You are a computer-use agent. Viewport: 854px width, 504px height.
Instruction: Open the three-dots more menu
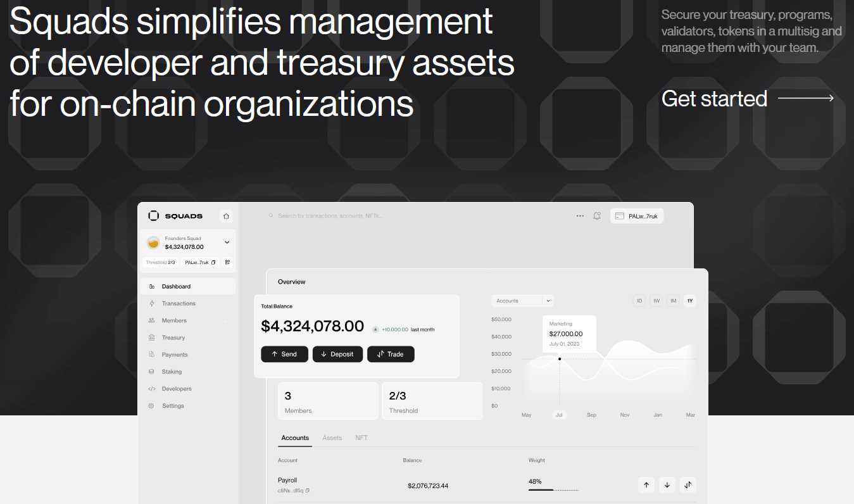[580, 216]
